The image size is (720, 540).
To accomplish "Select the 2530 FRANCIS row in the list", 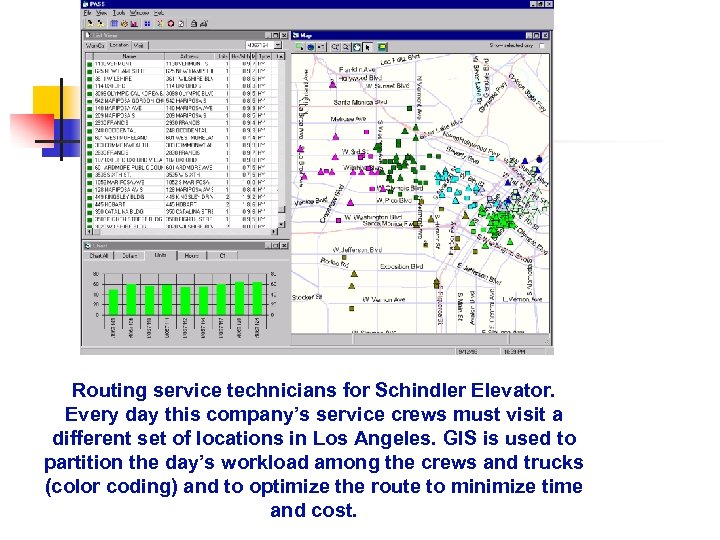I will 182,123.
